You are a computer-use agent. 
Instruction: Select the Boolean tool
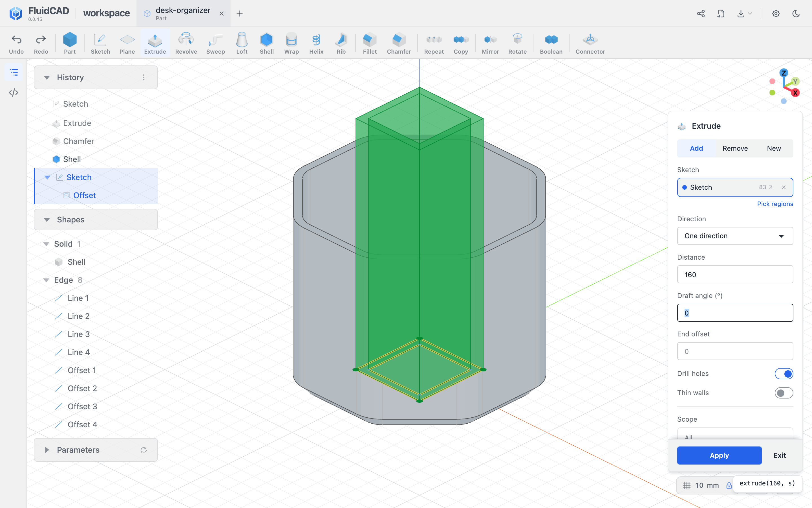click(x=551, y=43)
